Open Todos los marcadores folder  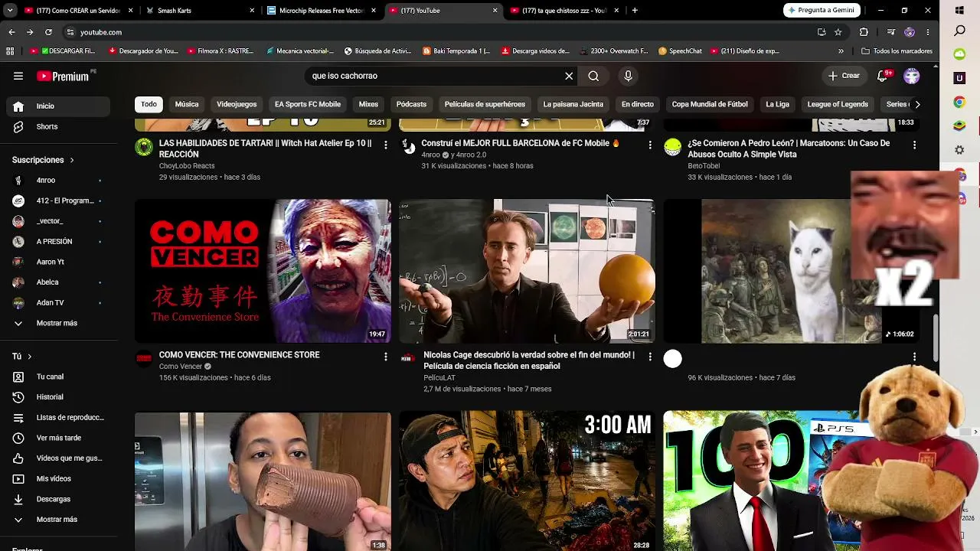pos(897,51)
